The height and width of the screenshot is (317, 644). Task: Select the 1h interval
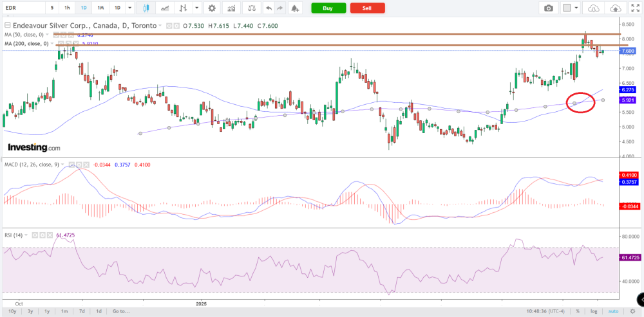(67, 8)
